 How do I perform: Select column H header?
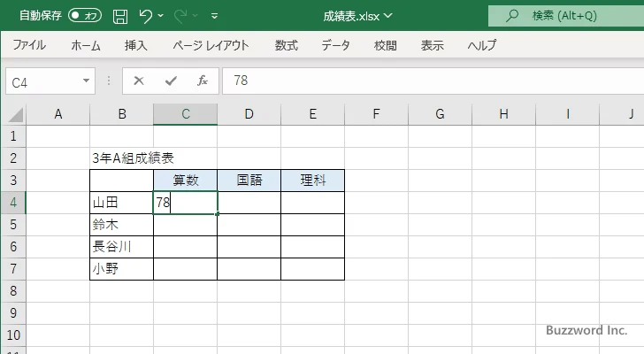[504, 114]
